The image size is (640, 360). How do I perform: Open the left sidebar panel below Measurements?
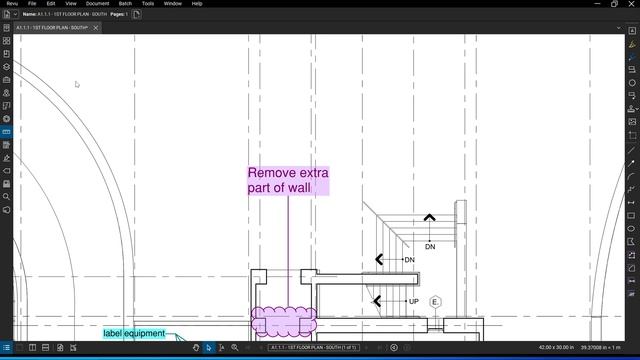(x=6, y=145)
